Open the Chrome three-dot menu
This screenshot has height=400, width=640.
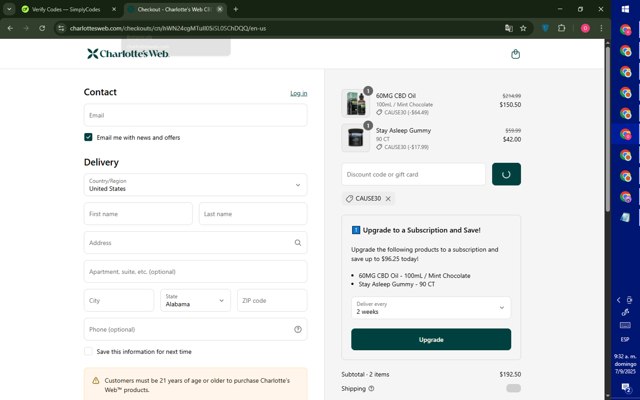601,28
